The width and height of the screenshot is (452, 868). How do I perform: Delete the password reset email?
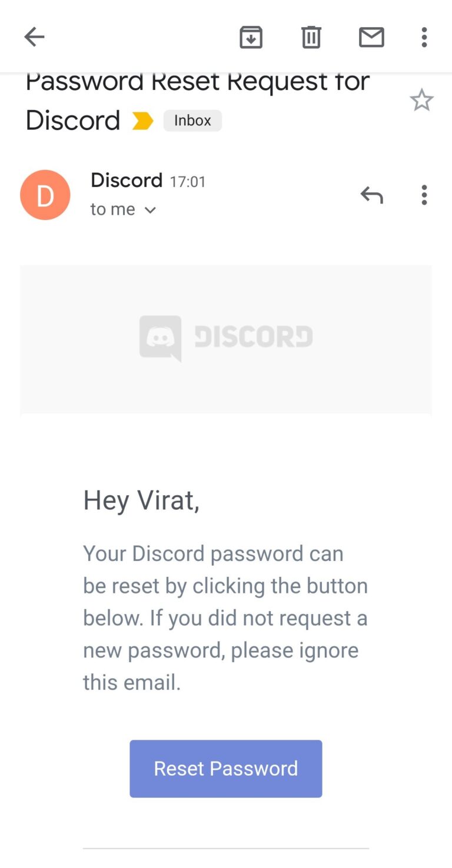click(311, 36)
